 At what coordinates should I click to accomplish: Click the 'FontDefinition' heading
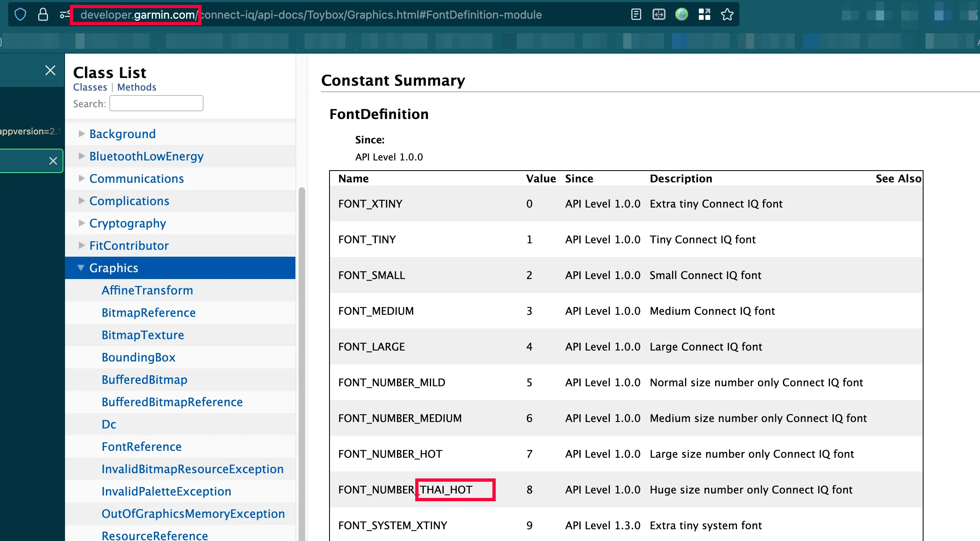(x=379, y=114)
